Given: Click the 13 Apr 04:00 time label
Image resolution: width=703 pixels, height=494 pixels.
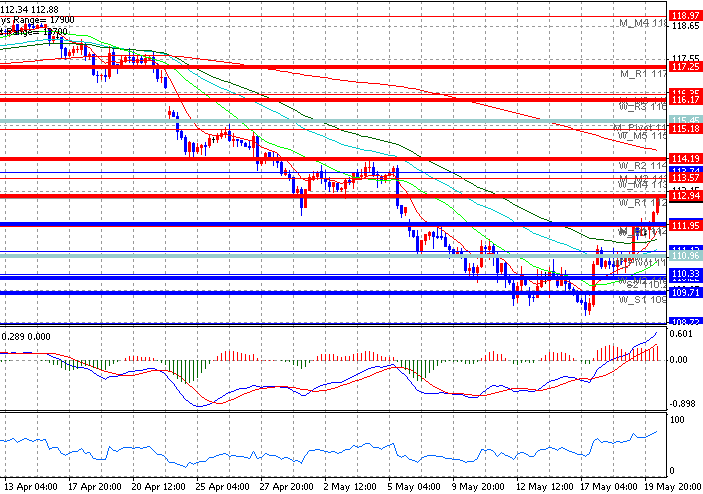Looking at the screenshot, I should tap(30, 486).
